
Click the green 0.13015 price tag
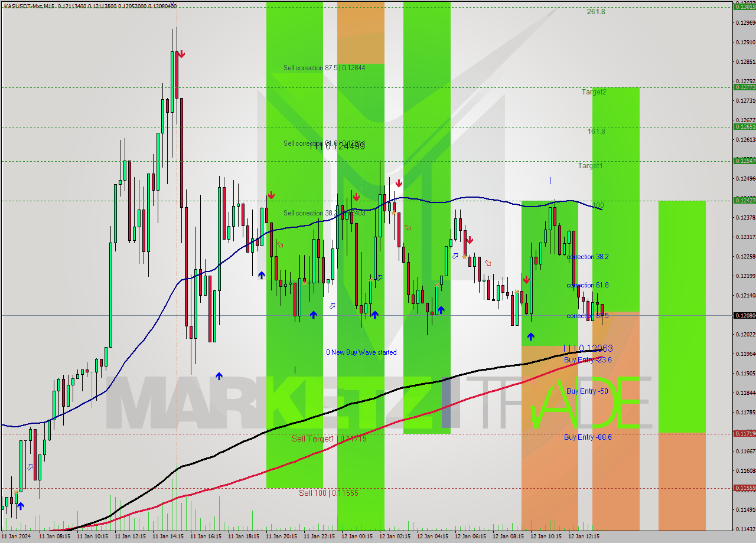(x=744, y=7)
